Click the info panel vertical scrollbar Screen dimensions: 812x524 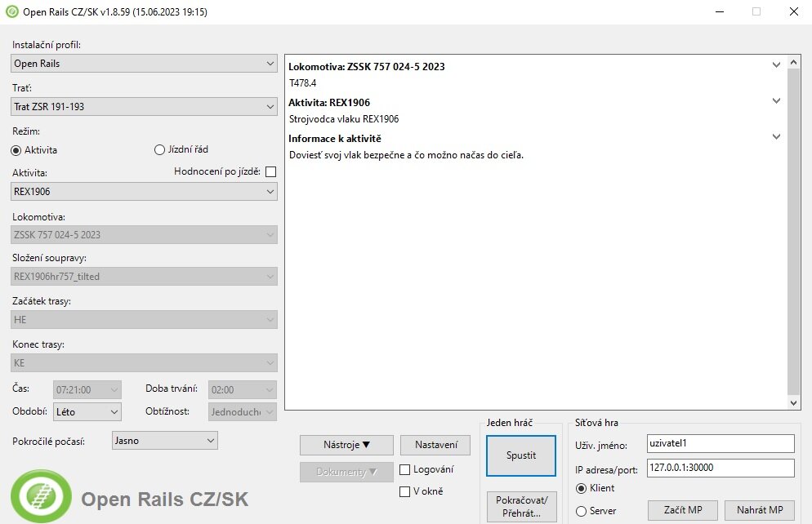[795, 229]
